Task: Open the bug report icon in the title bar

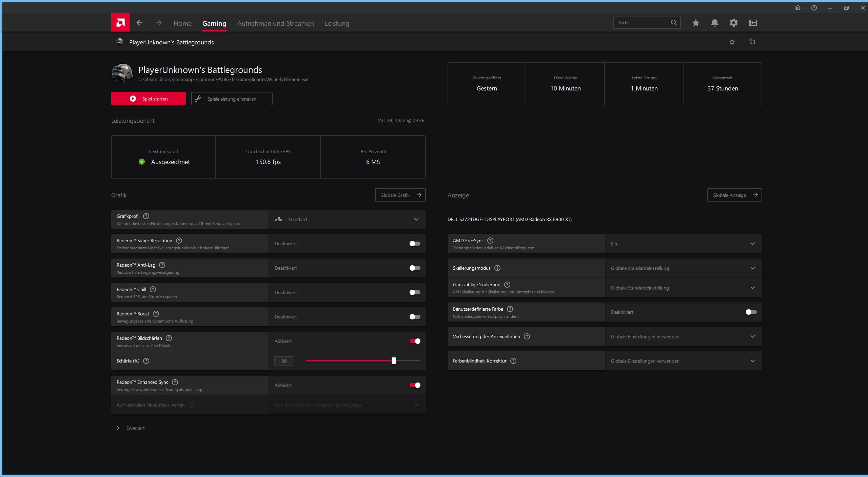Action: pyautogui.click(x=798, y=8)
